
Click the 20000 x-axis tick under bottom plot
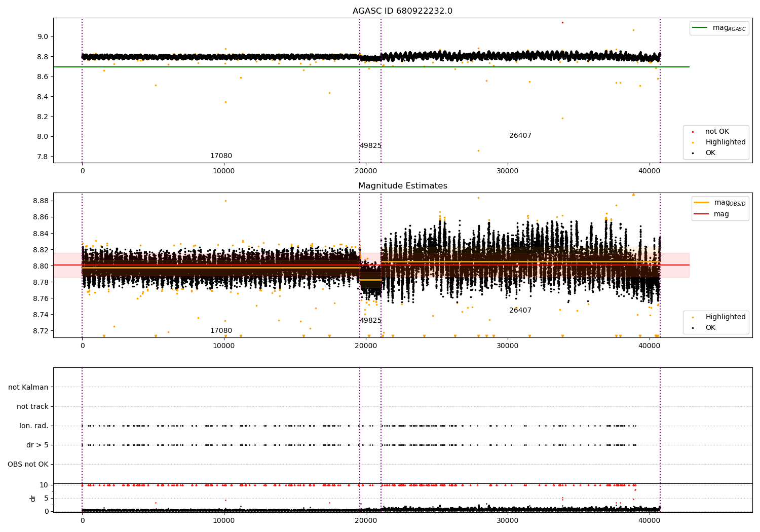(x=366, y=520)
